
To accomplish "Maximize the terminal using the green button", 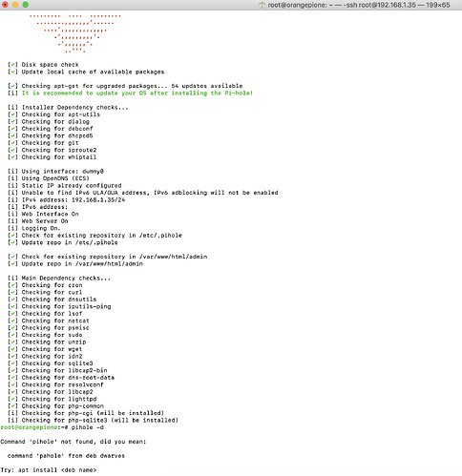I will click(26, 5).
